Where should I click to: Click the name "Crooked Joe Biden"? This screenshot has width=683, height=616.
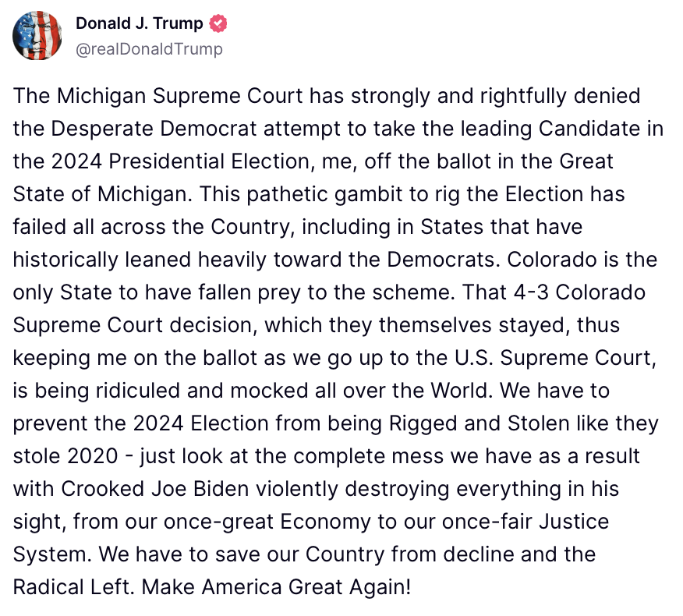click(154, 489)
